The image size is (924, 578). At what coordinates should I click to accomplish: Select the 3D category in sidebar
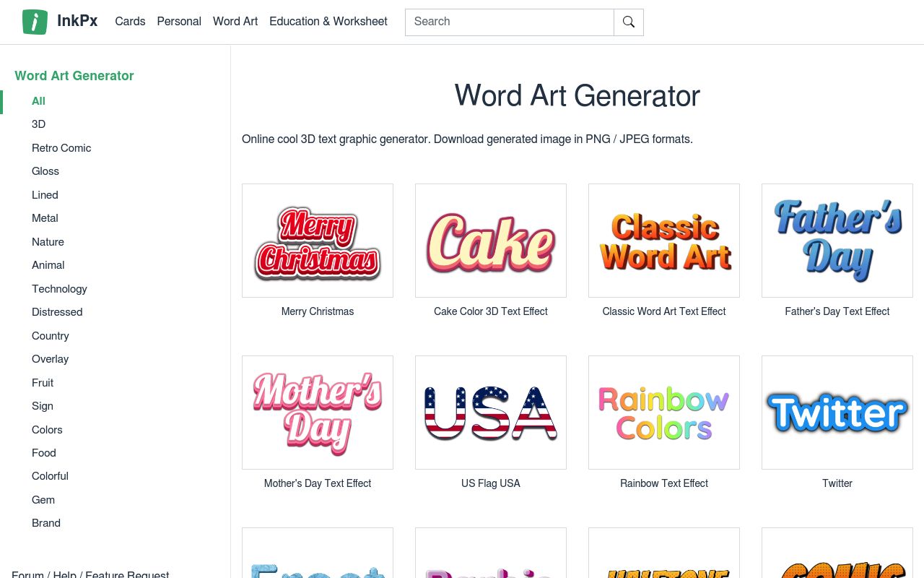tap(39, 124)
